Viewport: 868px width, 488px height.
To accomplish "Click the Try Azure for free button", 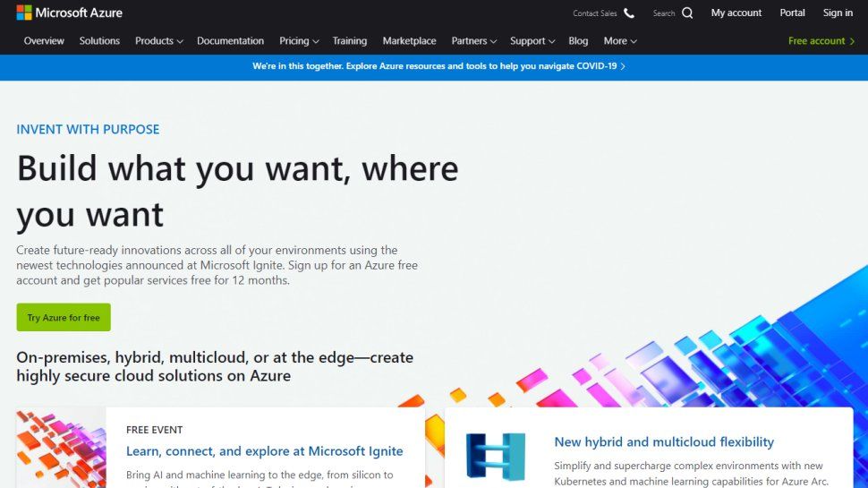I will [64, 317].
